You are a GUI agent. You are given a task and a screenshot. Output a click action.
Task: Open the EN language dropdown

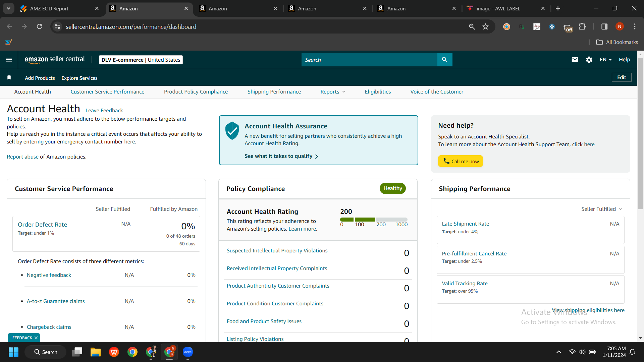tap(605, 60)
